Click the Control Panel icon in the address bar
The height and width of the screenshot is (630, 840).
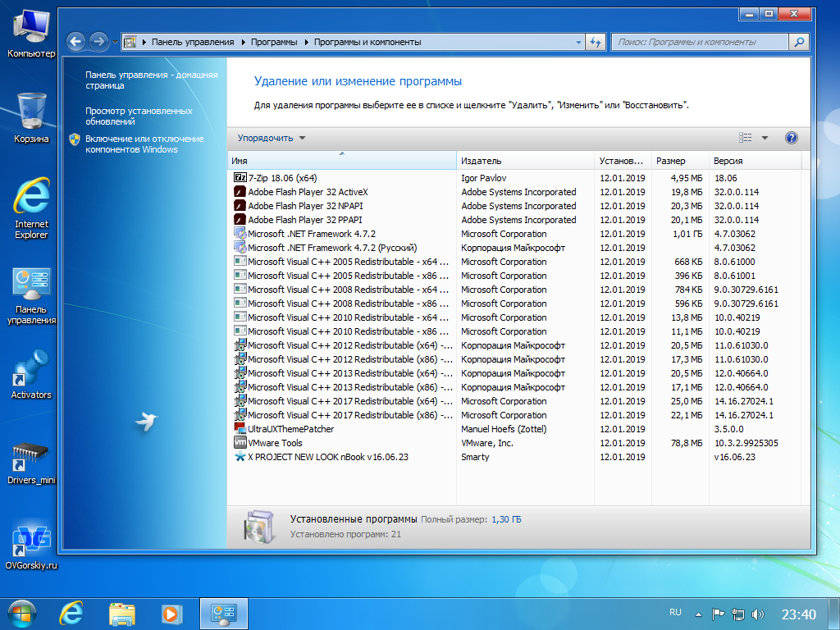[130, 42]
